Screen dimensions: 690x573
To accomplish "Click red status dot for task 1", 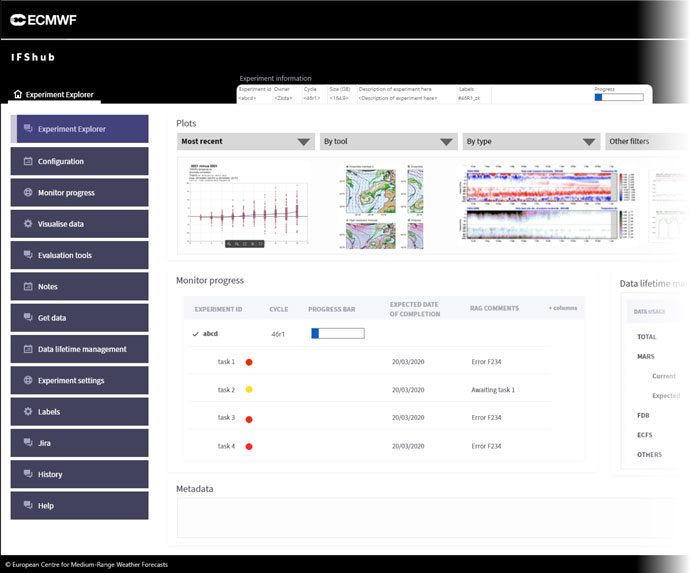I will [x=249, y=362].
